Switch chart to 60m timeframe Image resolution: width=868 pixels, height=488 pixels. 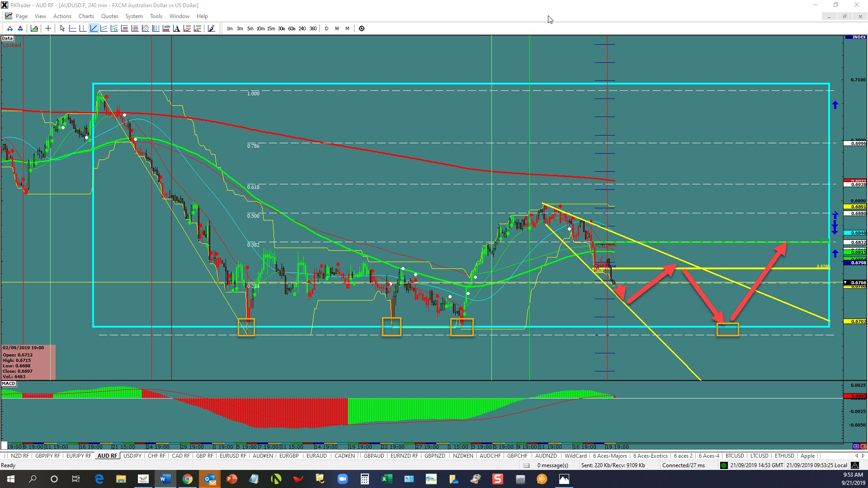pyautogui.click(x=292, y=28)
